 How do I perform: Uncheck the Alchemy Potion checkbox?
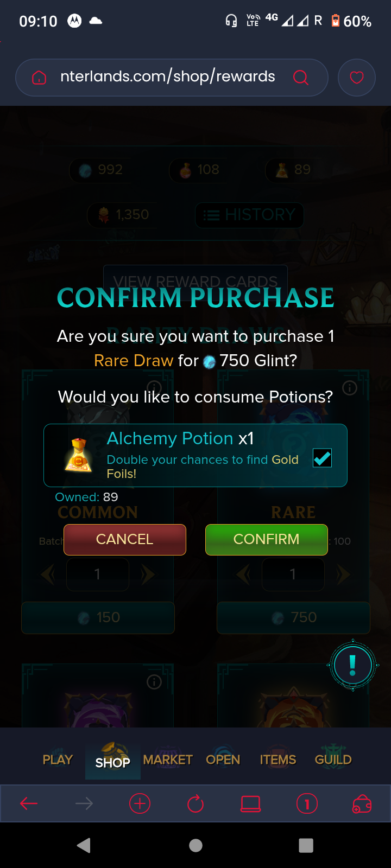tap(322, 458)
